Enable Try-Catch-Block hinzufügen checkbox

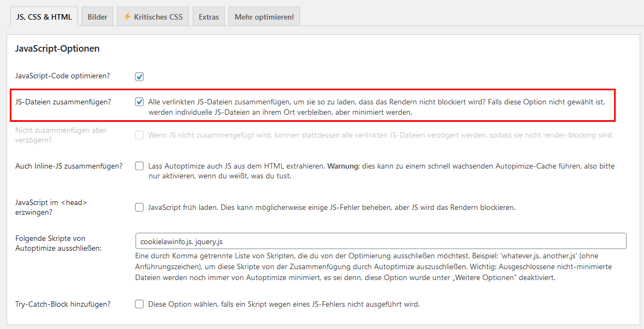click(140, 304)
